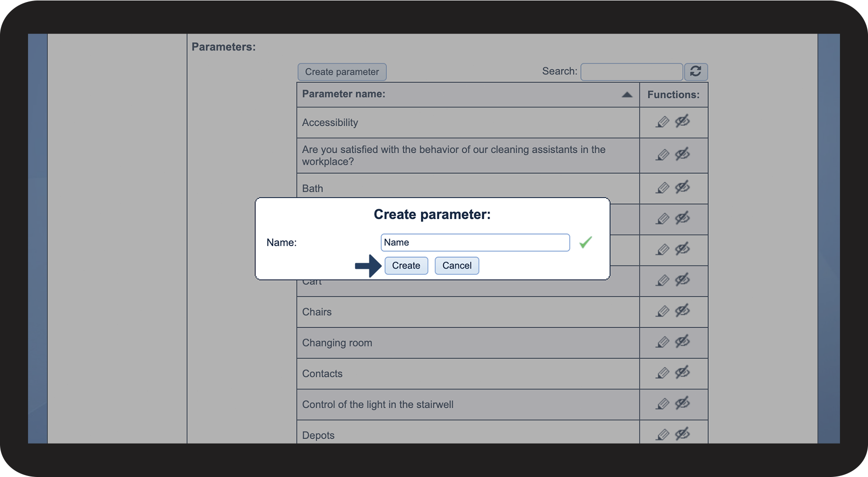
Task: Hide the Accessibility parameter
Action: tap(682, 121)
